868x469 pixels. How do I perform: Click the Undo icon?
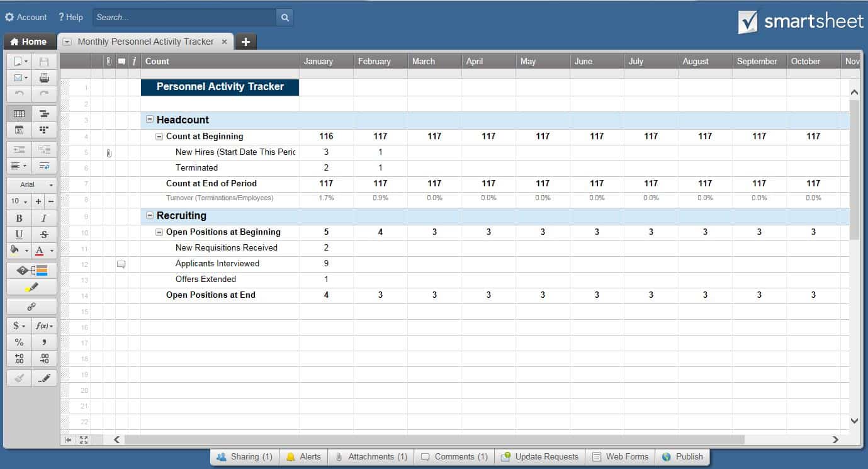[19, 94]
